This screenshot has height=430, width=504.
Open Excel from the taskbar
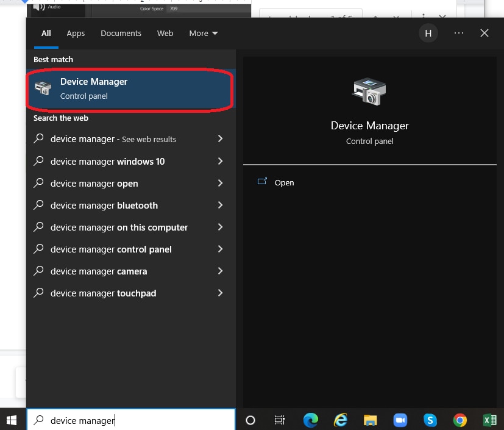coord(489,420)
